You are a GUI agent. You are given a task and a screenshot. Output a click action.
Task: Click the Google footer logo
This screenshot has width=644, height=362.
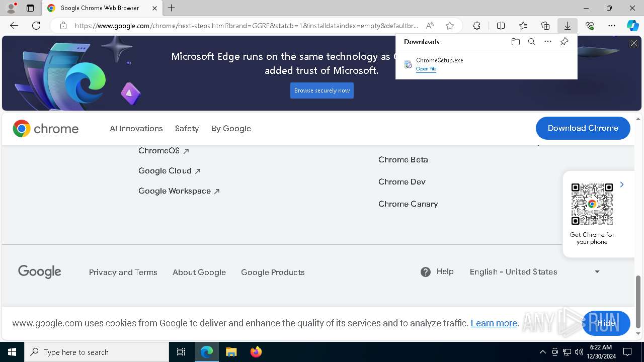tap(40, 272)
